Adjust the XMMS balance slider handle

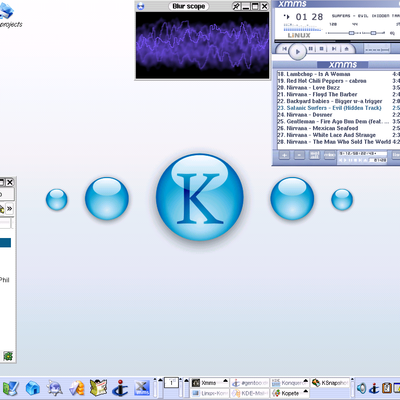[373, 33]
